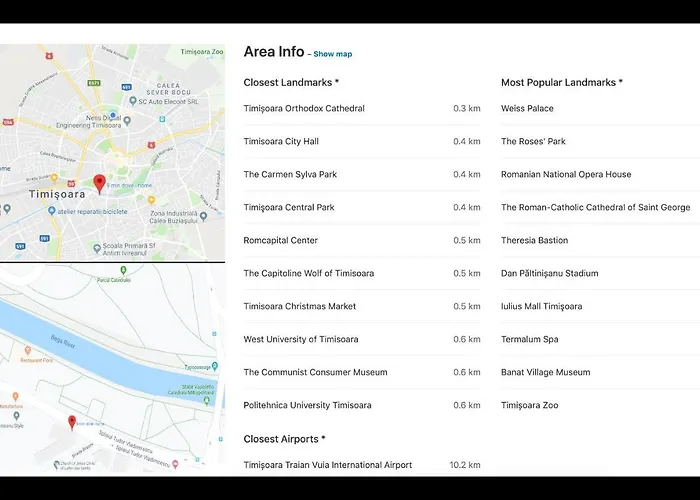Select Timișoara Orthodox Cathedral landmark
Image resolution: width=700 pixels, height=500 pixels.
(304, 108)
